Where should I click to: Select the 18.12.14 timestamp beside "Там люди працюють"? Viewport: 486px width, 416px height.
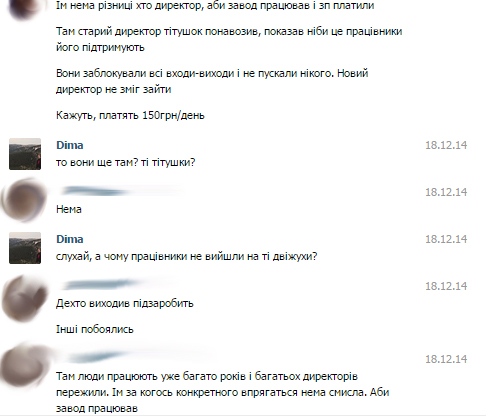click(446, 359)
